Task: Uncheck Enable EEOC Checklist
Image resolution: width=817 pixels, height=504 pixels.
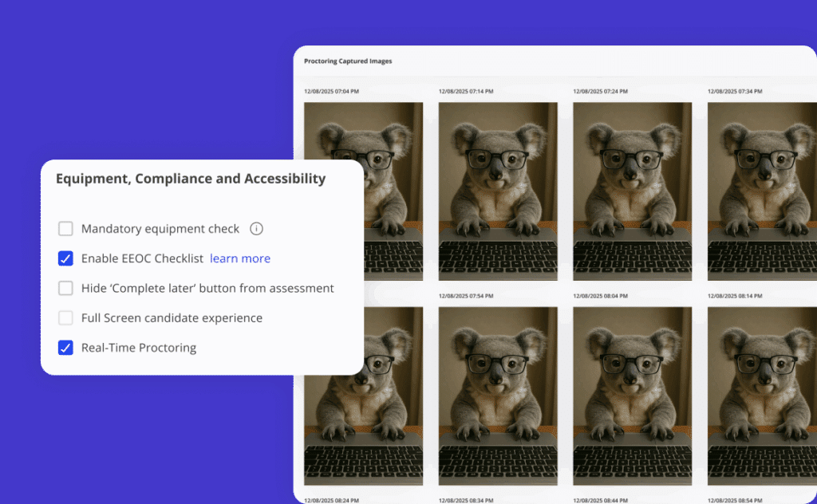Action: (x=65, y=258)
